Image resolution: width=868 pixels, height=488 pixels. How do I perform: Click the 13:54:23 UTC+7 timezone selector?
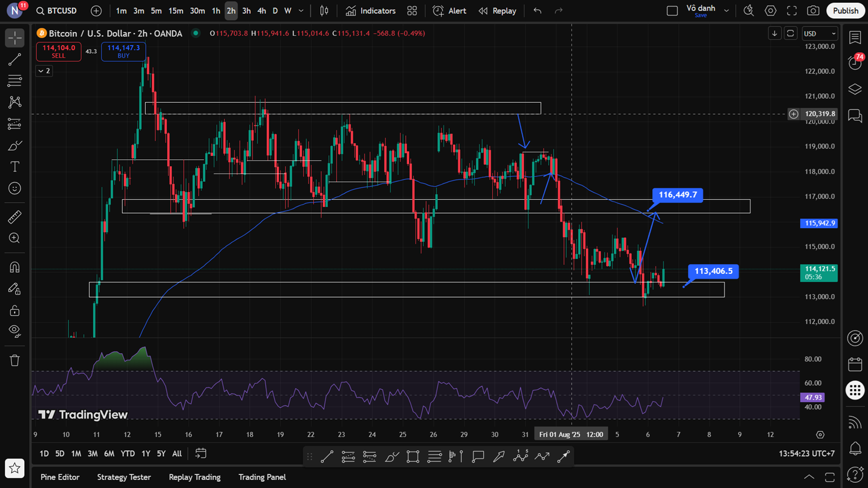coord(806,454)
